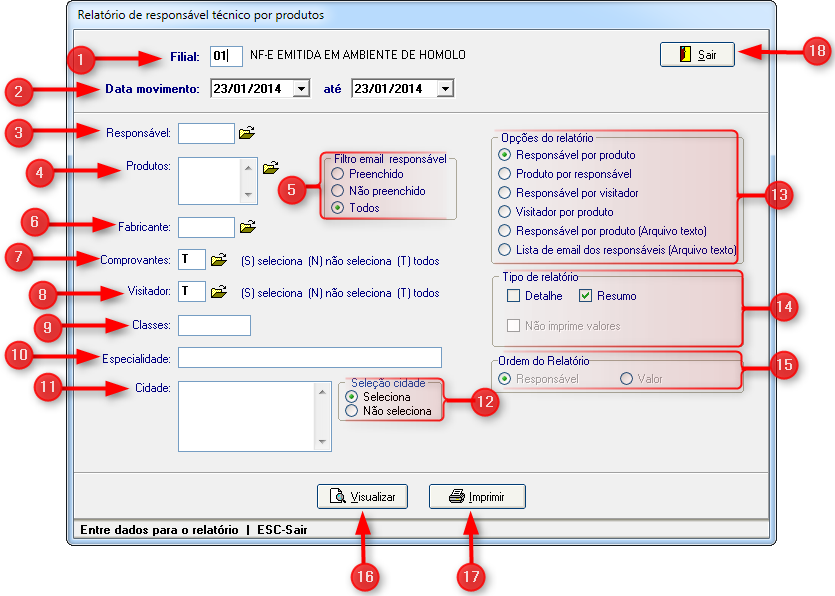Choose Visitador por produto report option
This screenshot has width=835, height=596.
tap(505, 212)
